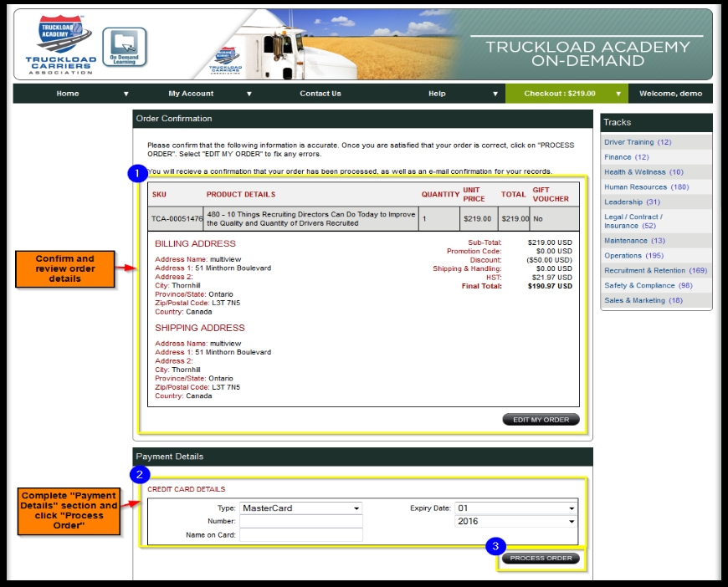728x587 pixels.
Task: Open the Contact Us page
Action: point(320,94)
